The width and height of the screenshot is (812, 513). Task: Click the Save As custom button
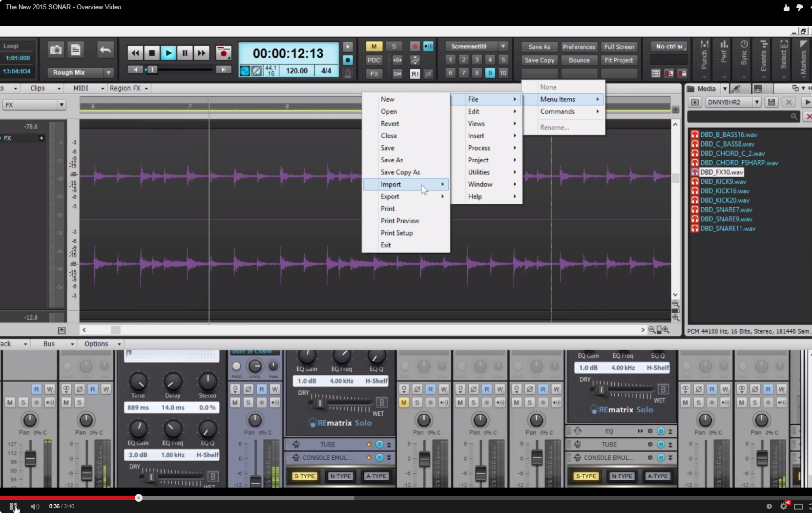click(540, 47)
